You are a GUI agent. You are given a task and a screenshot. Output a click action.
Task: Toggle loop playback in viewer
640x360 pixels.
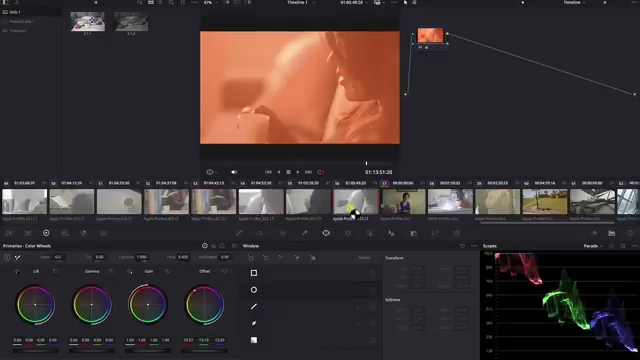pos(320,172)
